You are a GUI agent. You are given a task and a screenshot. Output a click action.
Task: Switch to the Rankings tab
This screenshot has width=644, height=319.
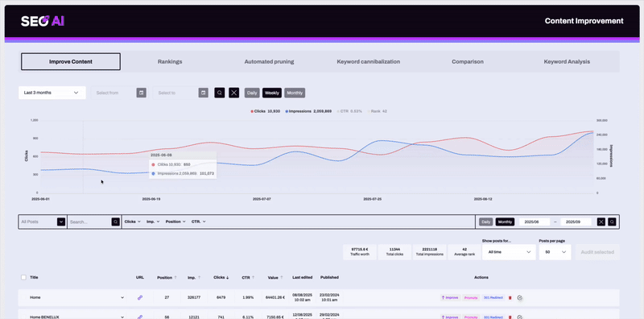point(170,62)
